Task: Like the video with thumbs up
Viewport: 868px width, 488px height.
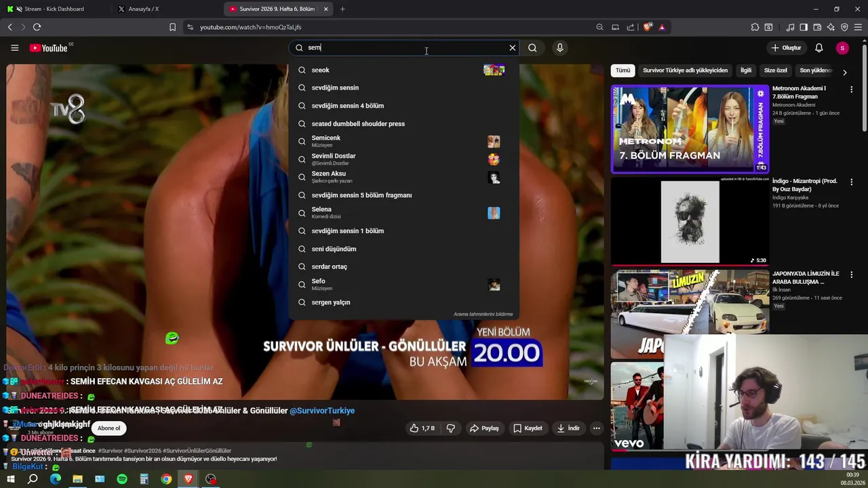Action: (x=422, y=428)
